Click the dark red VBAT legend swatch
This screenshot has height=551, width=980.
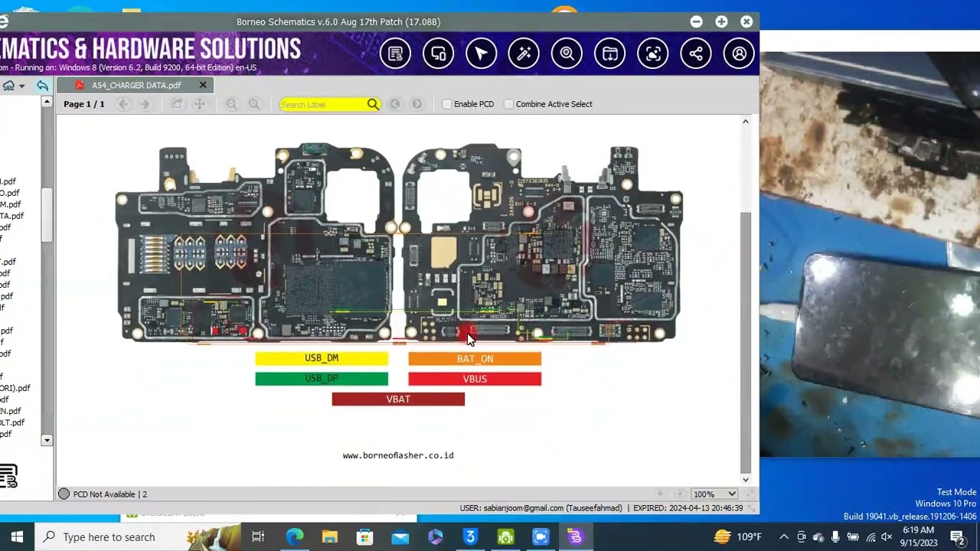(x=398, y=399)
